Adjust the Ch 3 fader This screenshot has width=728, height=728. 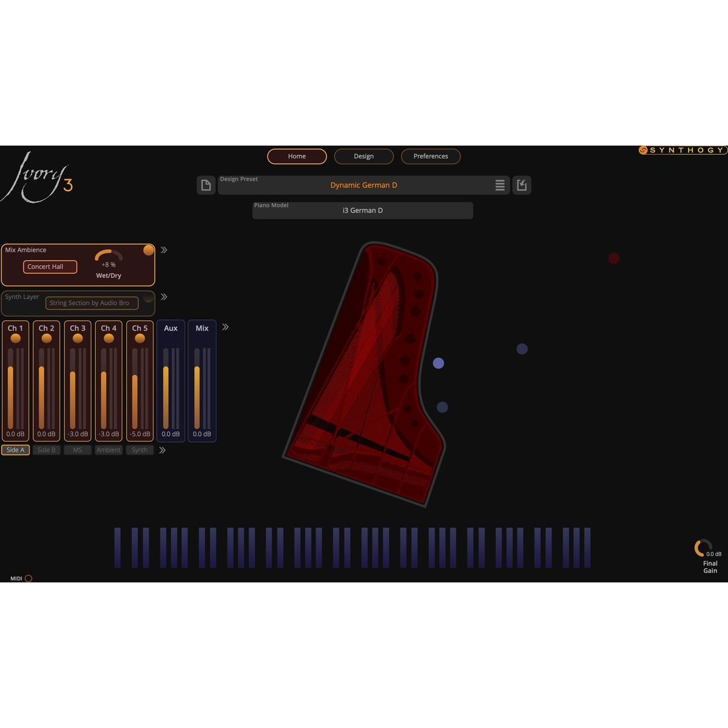coord(73,388)
